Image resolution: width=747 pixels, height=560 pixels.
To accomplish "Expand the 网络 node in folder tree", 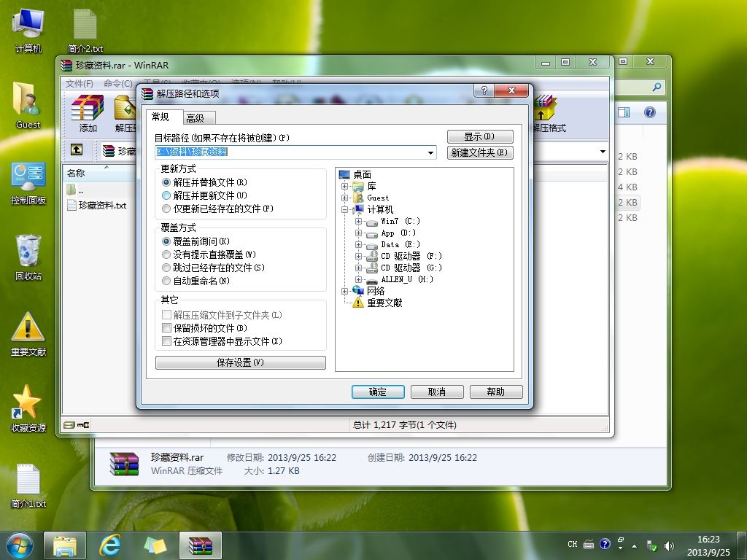I will pyautogui.click(x=344, y=291).
